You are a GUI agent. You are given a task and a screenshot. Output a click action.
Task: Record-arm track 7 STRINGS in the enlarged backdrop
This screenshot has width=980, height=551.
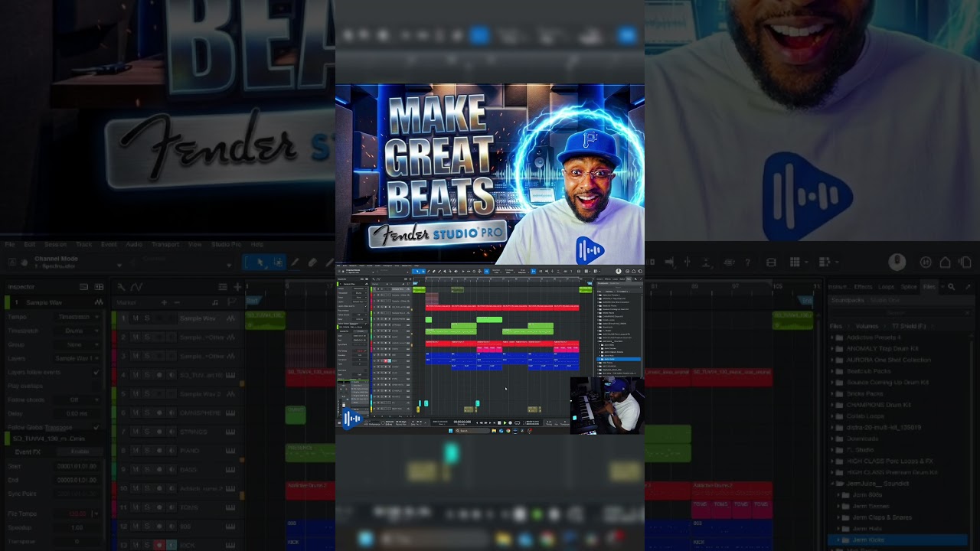(x=159, y=432)
